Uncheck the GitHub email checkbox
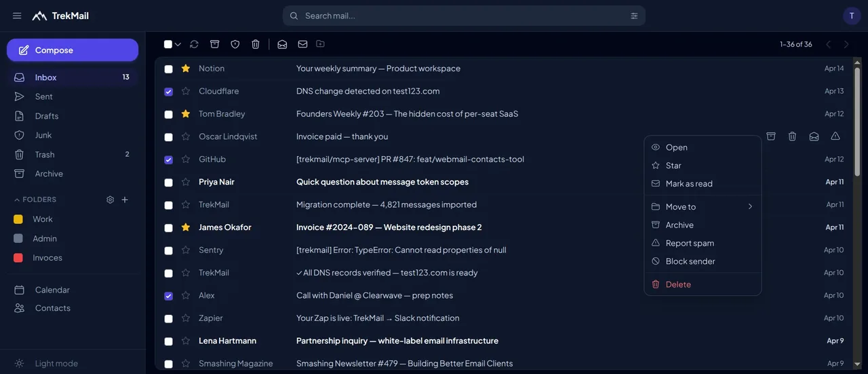 point(168,160)
